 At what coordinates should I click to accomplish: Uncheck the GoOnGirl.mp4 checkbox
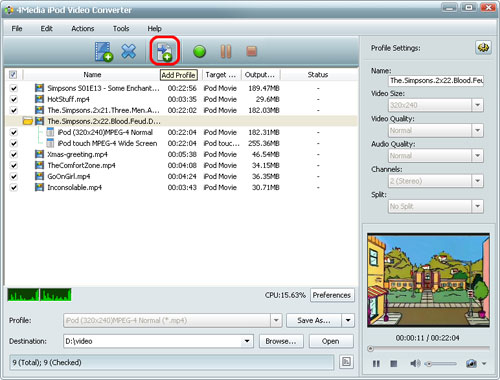coord(14,176)
